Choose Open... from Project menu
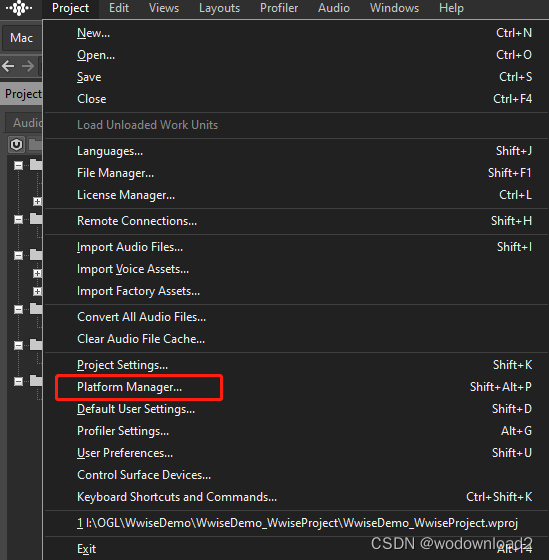 (x=296, y=55)
